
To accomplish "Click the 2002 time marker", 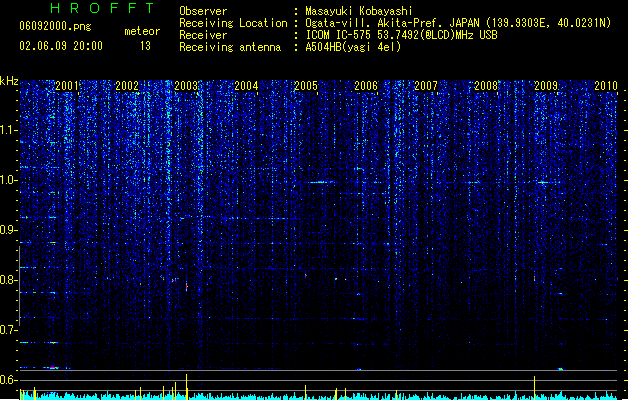I will [x=127, y=86].
